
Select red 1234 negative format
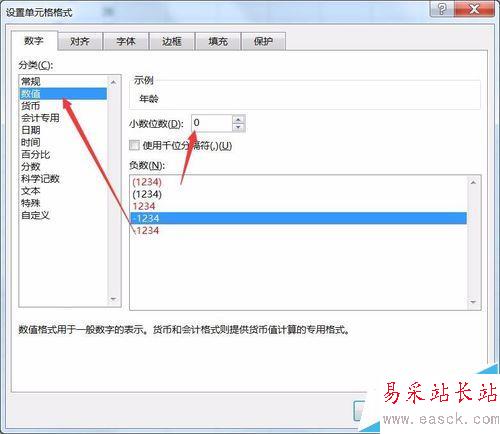[x=298, y=206]
